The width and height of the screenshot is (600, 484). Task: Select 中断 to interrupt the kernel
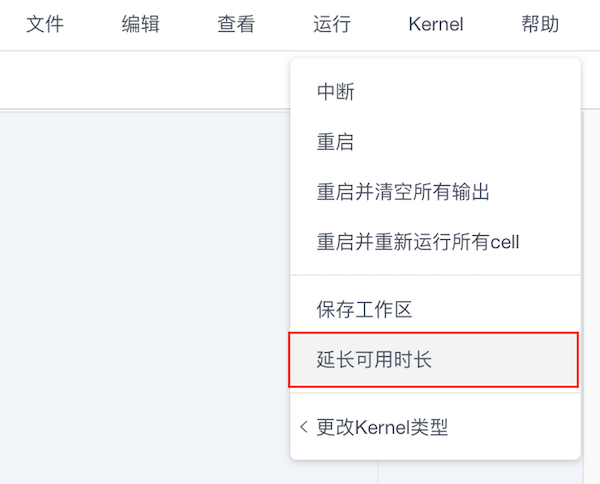[435, 92]
